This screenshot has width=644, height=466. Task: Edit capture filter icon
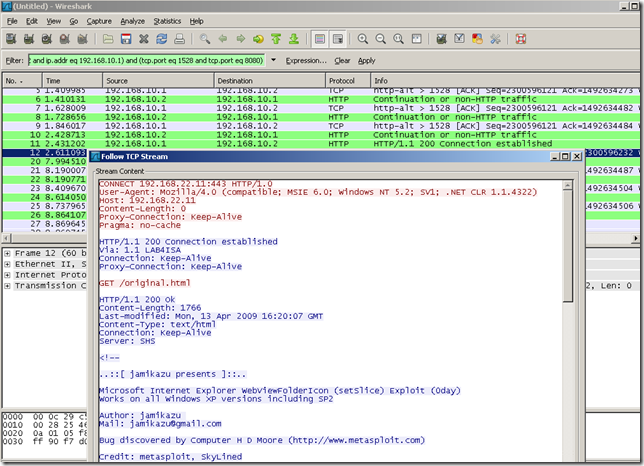point(442,39)
